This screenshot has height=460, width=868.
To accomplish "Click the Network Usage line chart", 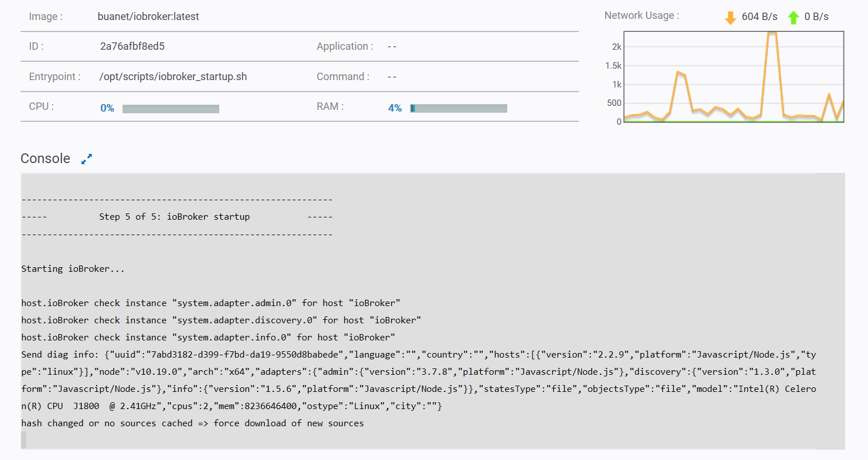I will (733, 77).
